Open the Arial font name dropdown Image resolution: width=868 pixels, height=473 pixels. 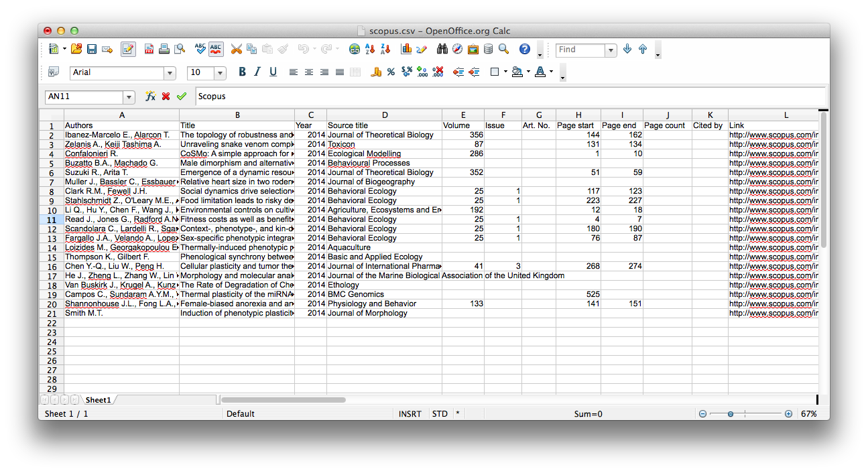(x=170, y=72)
